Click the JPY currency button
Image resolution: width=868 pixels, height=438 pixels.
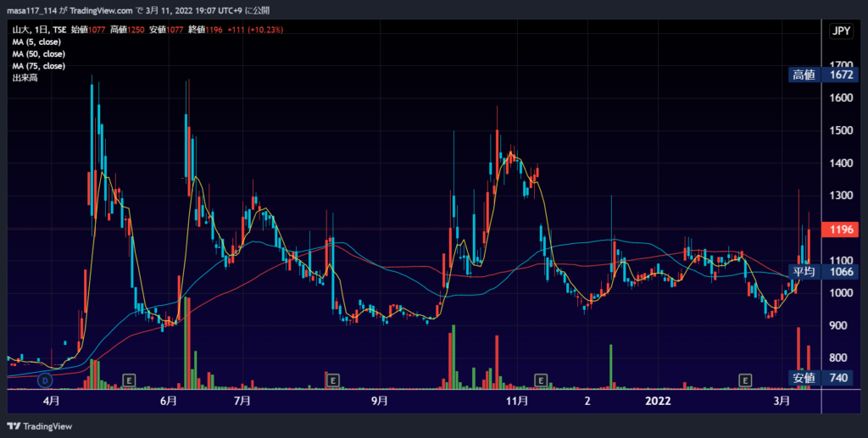coord(841,31)
